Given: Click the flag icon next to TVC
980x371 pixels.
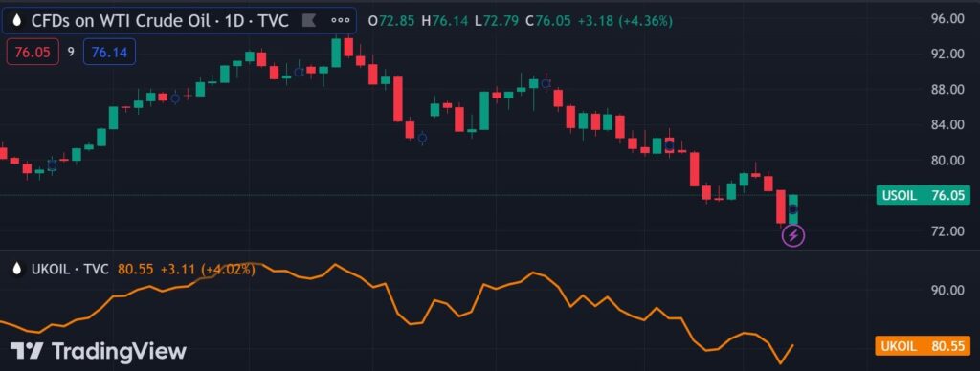Looking at the screenshot, I should point(309,21).
